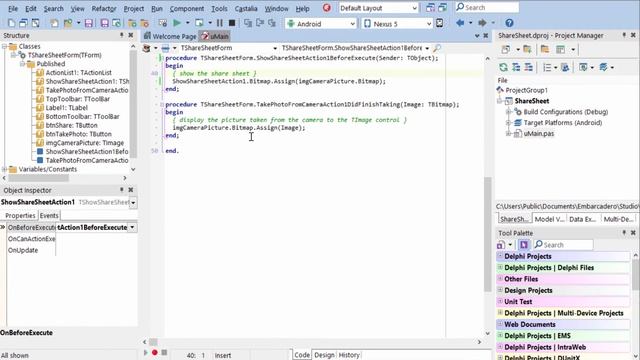Open the Castalia menu

tap(246, 9)
